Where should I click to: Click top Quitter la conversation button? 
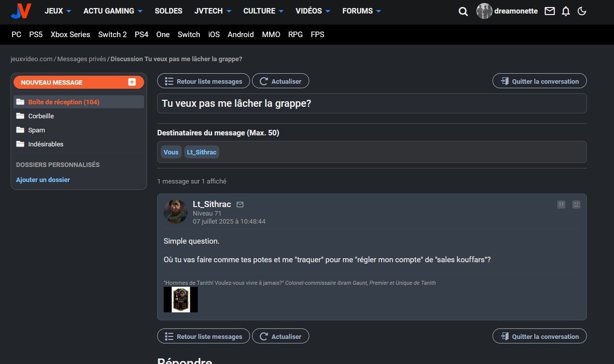(540, 81)
